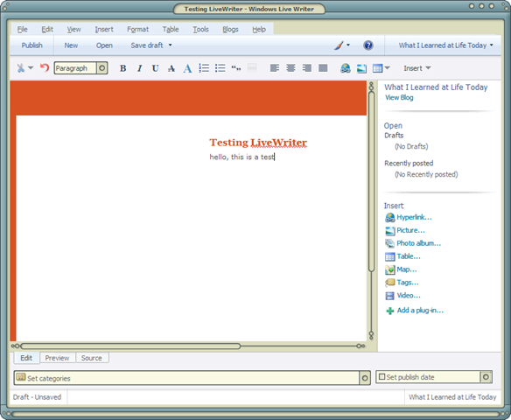Viewport: 511px width, 420px height.
Task: Open the Format menu
Action: pos(138,30)
